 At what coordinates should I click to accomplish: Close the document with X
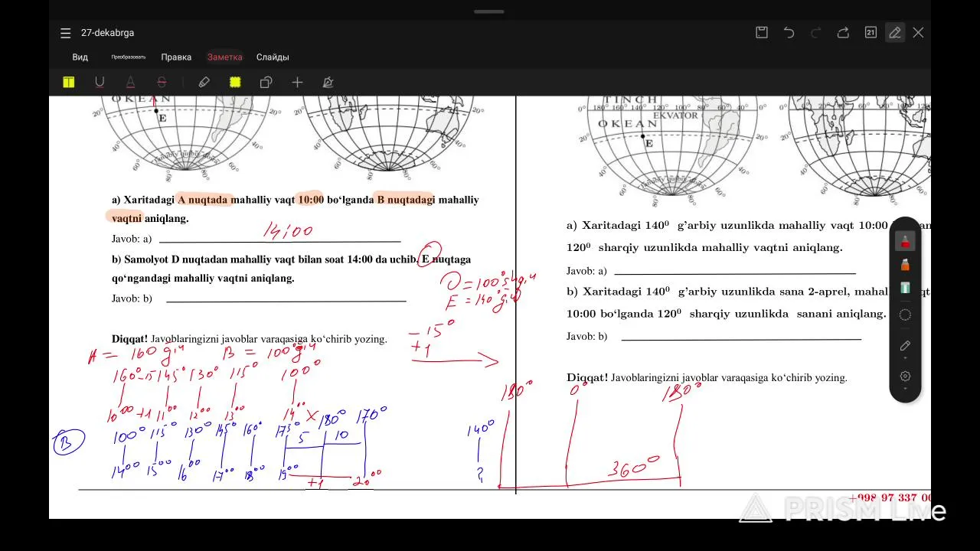[x=918, y=32]
